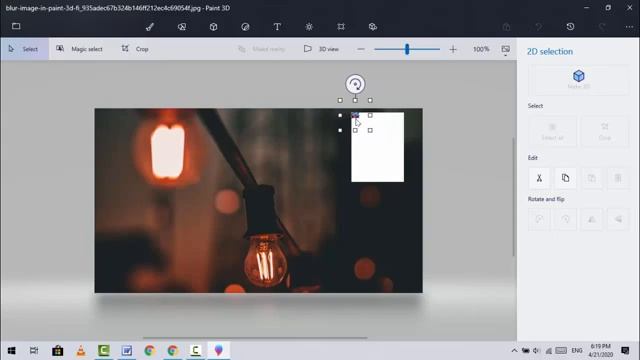
Task: Activate the Select tool
Action: (24, 49)
